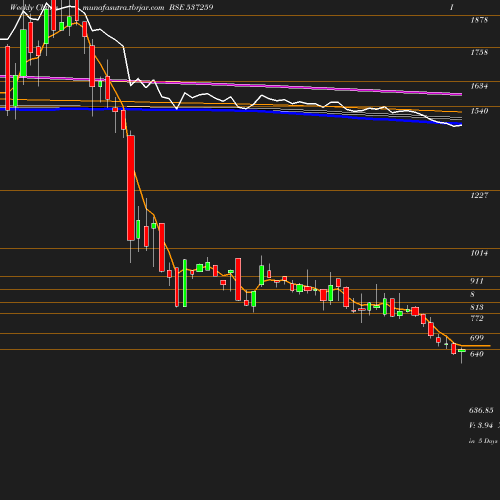The height and width of the screenshot is (500, 500).
Task: Select the 640 price level label
Action: tap(477, 354)
